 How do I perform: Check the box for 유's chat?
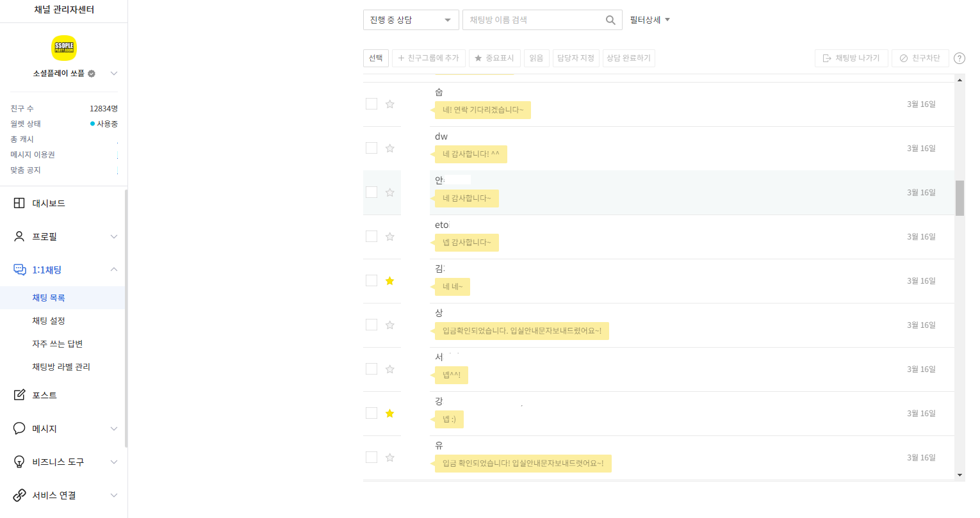pos(372,457)
